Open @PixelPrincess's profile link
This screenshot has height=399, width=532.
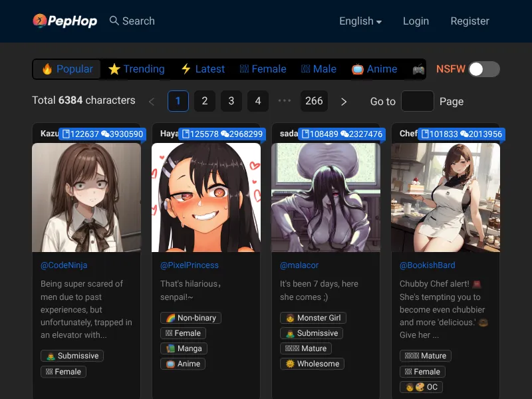point(189,265)
